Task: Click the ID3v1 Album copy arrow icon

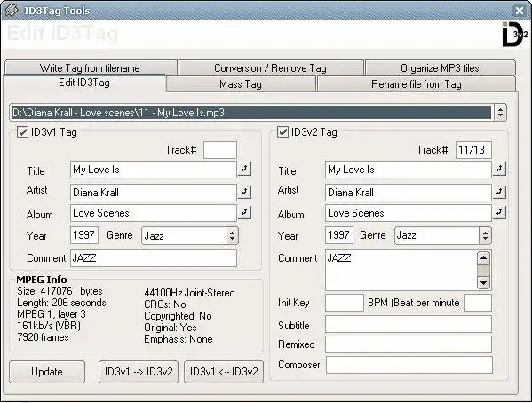Action: coord(244,212)
